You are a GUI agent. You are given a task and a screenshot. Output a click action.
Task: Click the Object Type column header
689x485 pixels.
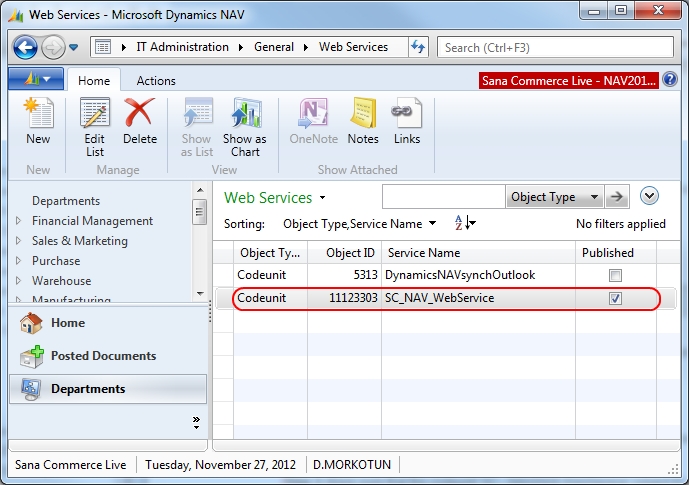click(x=270, y=253)
